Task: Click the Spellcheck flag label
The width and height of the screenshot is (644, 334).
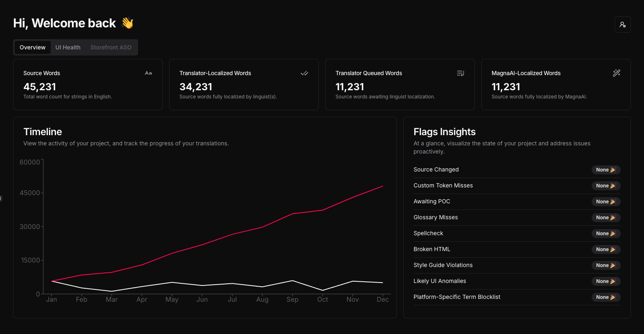Action: click(x=428, y=233)
